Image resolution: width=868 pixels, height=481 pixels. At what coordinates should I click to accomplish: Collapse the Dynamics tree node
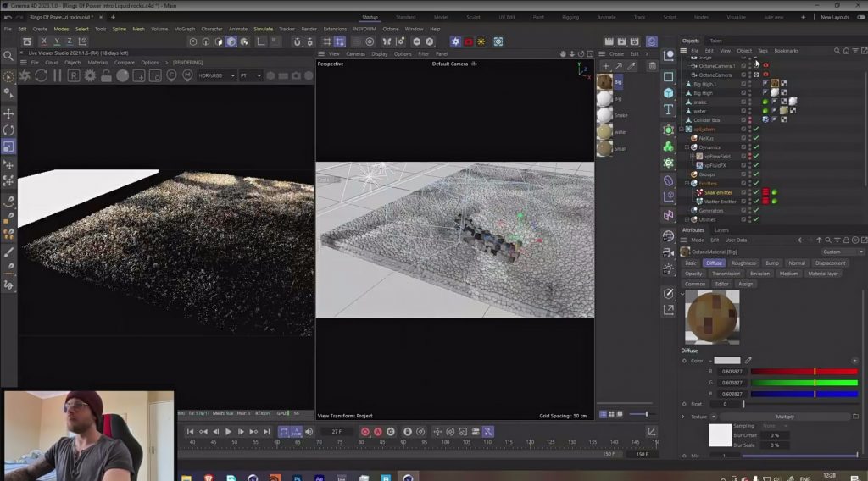pyautogui.click(x=687, y=147)
